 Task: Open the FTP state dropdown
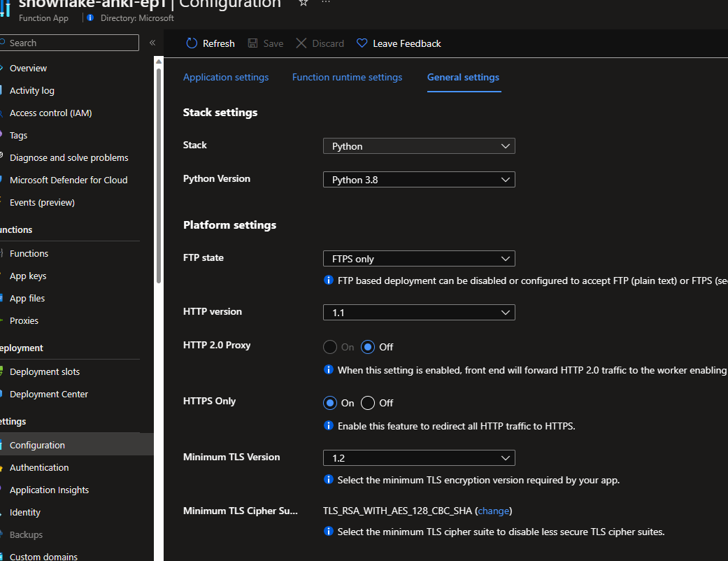point(418,258)
